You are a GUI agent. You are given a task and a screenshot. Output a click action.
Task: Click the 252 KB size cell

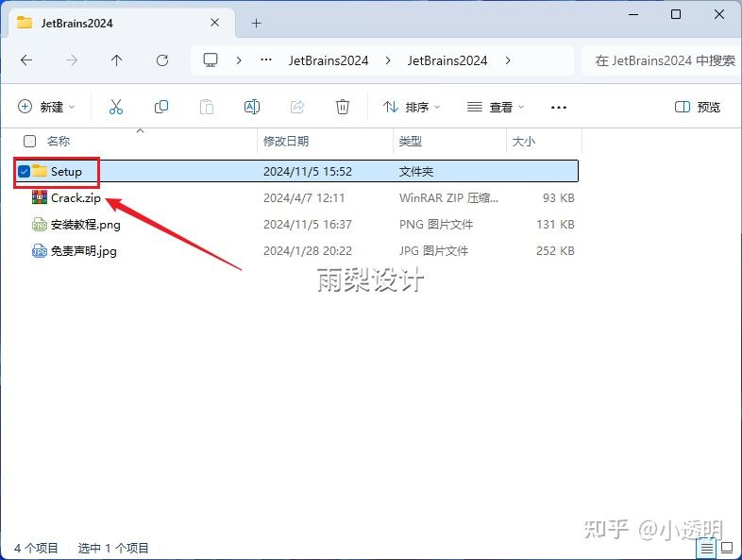tap(555, 251)
